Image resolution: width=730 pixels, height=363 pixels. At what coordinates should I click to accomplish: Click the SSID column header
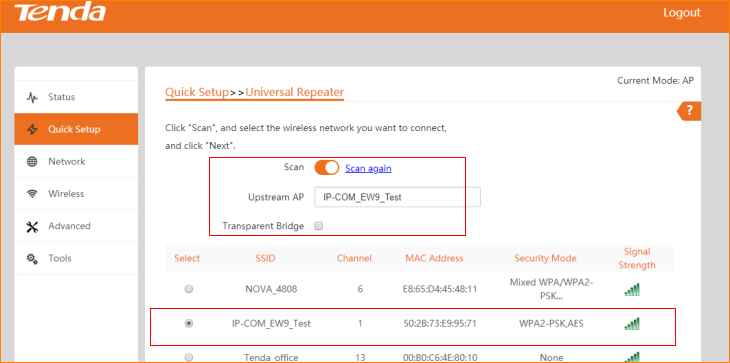pyautogui.click(x=265, y=258)
